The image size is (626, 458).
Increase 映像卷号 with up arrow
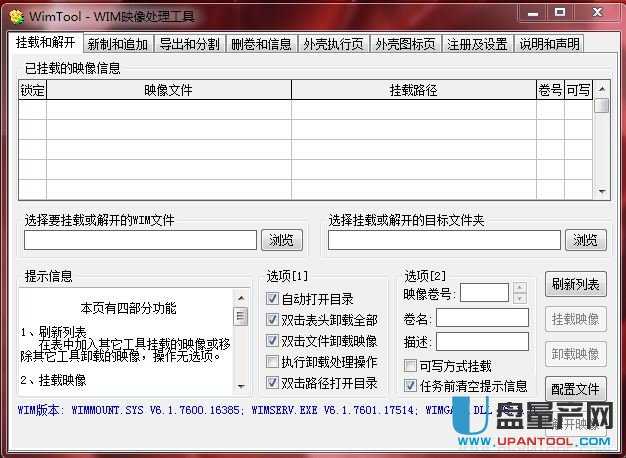[x=518, y=288]
